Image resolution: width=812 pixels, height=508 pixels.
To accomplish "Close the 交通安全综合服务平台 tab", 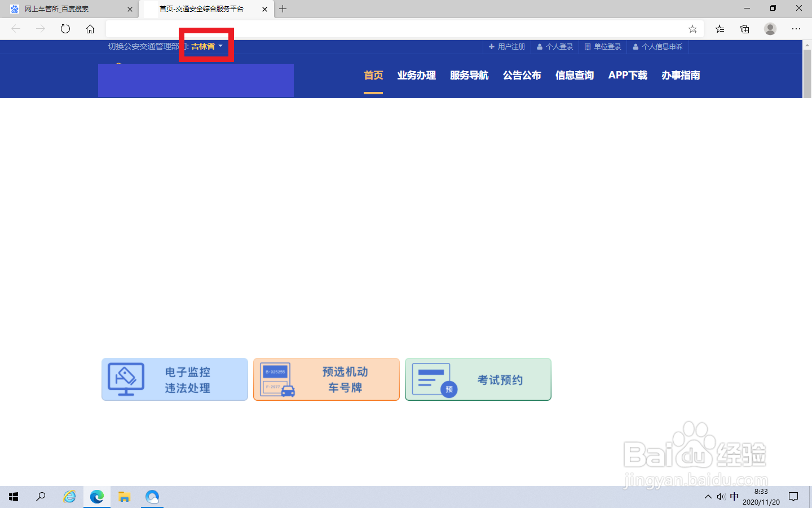I will [x=264, y=9].
